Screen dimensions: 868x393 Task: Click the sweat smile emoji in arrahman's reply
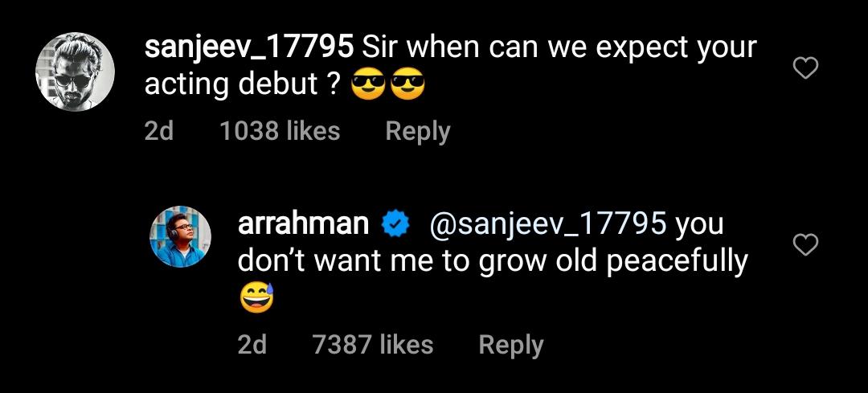(256, 299)
